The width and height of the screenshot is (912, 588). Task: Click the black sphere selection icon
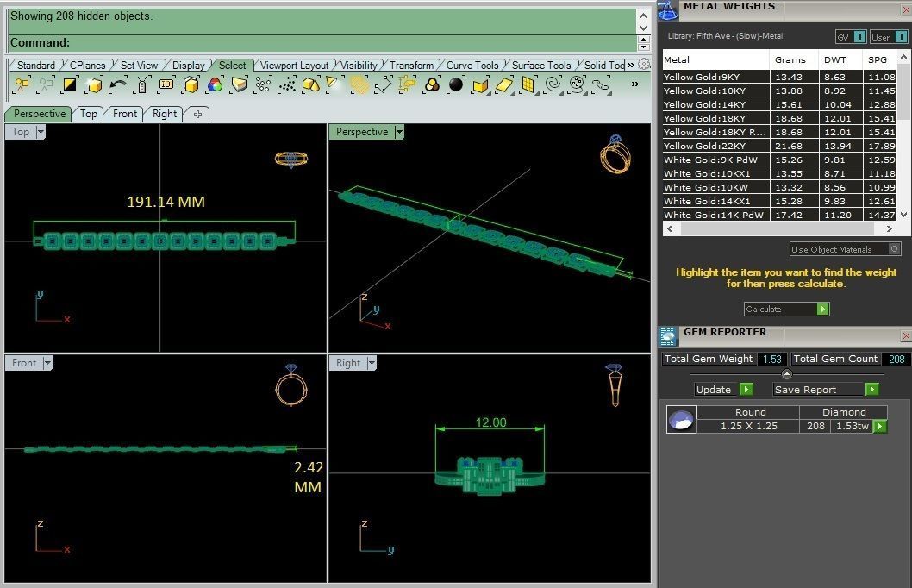456,84
